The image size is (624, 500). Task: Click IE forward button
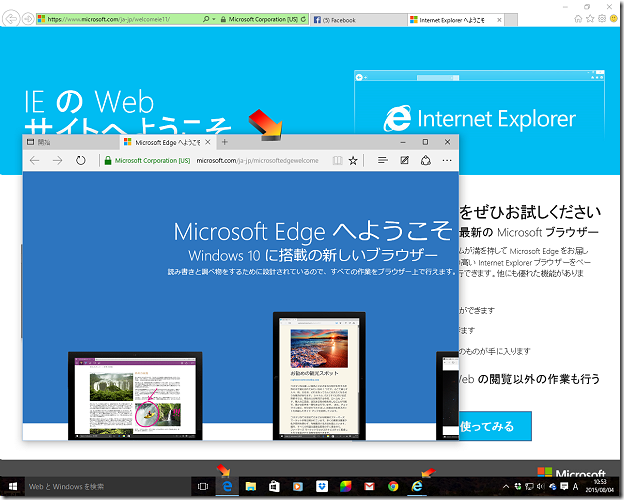tap(28, 19)
